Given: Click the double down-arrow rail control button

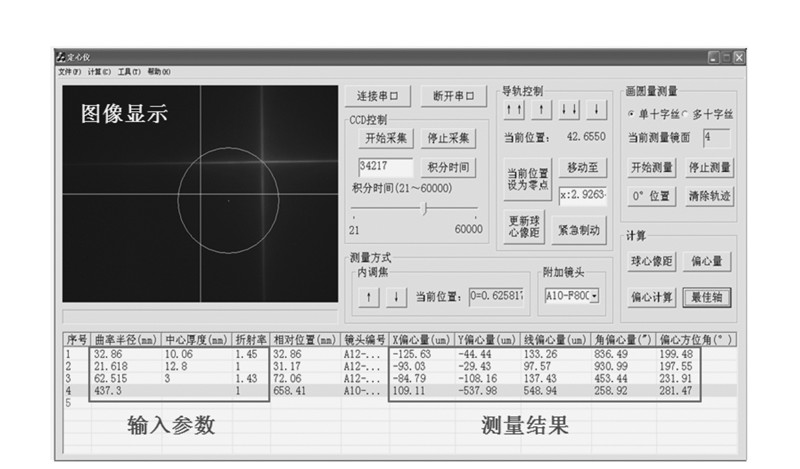Looking at the screenshot, I should click(570, 110).
